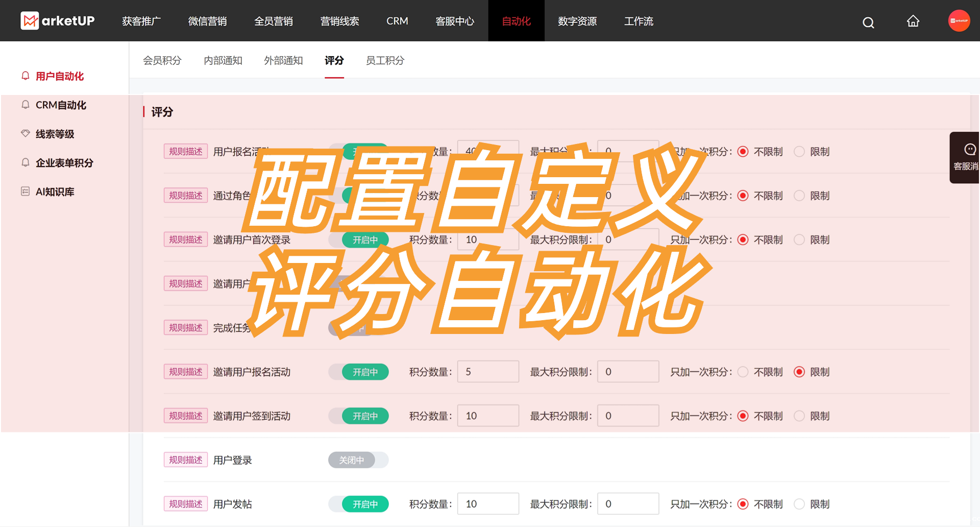
Task: Toggle switch for 用户发帖
Action: 358,504
